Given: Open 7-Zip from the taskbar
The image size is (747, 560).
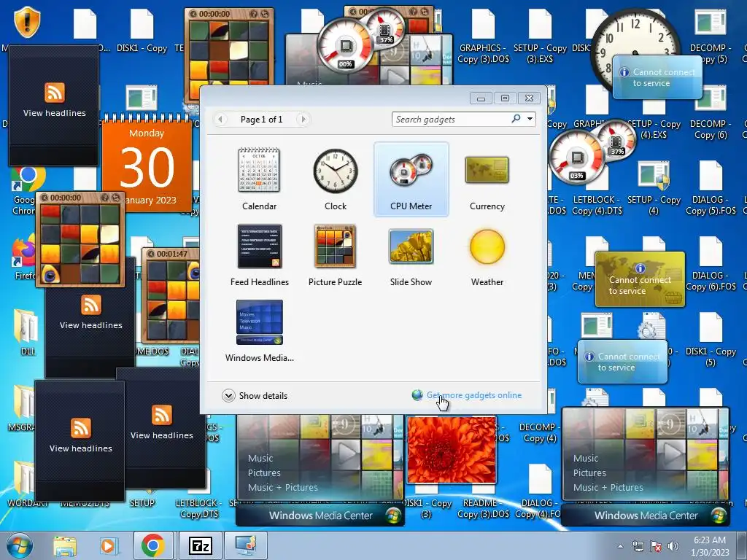Looking at the screenshot, I should 201,545.
